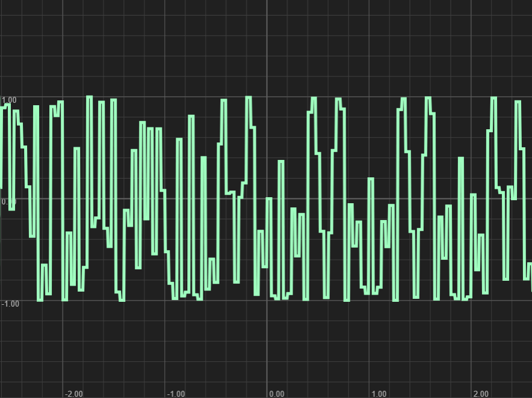Click where x=-1 gridline meets the horizontal zero axis
532x398 pixels.
coord(165,198)
